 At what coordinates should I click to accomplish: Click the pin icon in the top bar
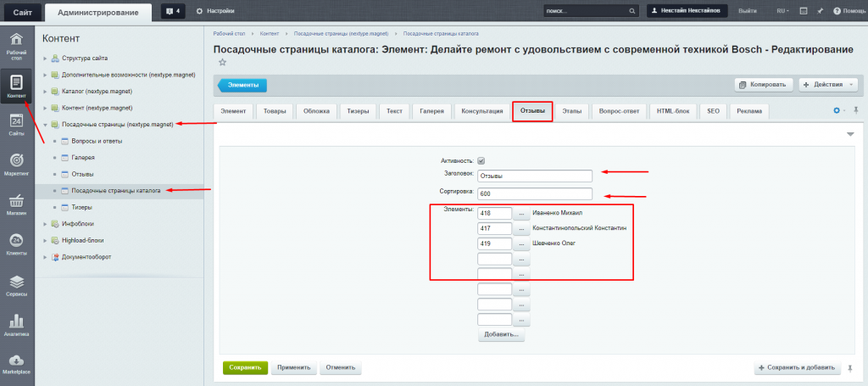821,11
